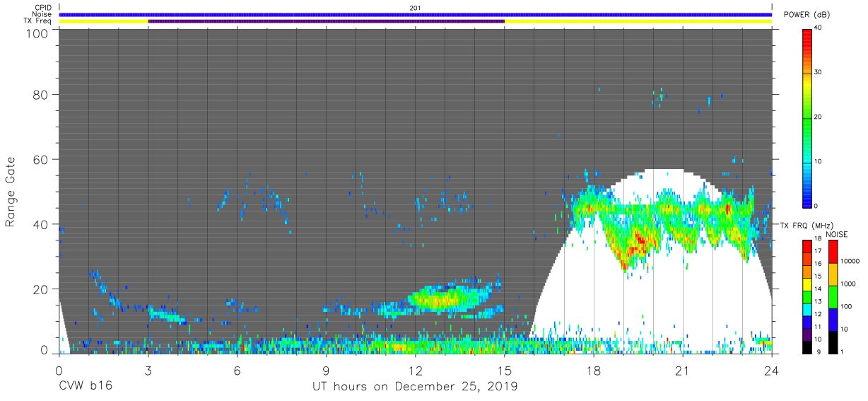
Task: Click the y-axis tick label '20'
Action: pos(40,289)
